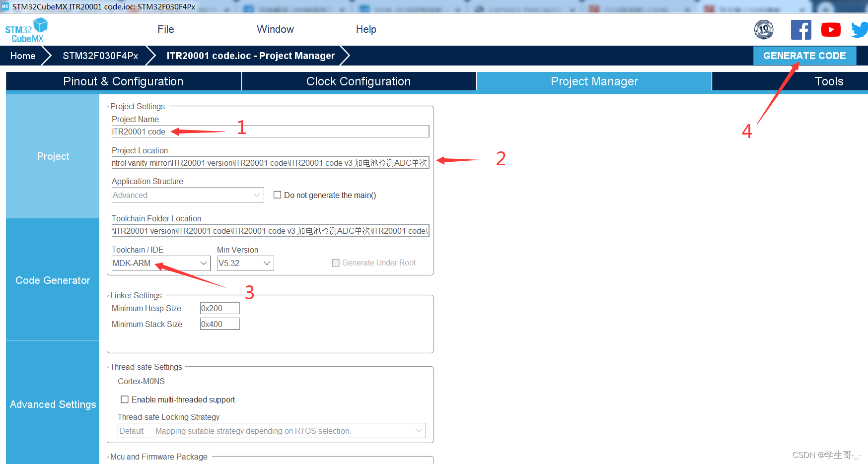Enable multi-threaded support checkbox
Screen dimensions: 868x464
125,399
